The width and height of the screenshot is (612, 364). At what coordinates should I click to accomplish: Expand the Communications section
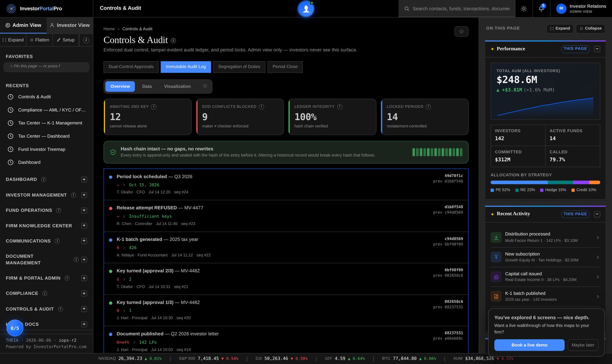pos(84,241)
